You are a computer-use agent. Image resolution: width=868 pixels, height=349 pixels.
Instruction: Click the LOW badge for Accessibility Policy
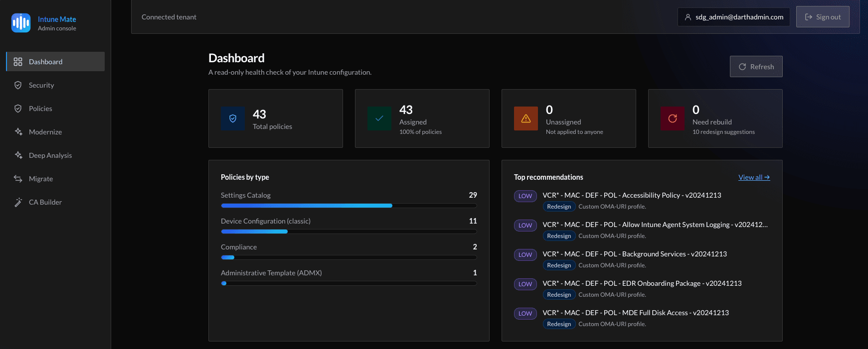coord(525,196)
